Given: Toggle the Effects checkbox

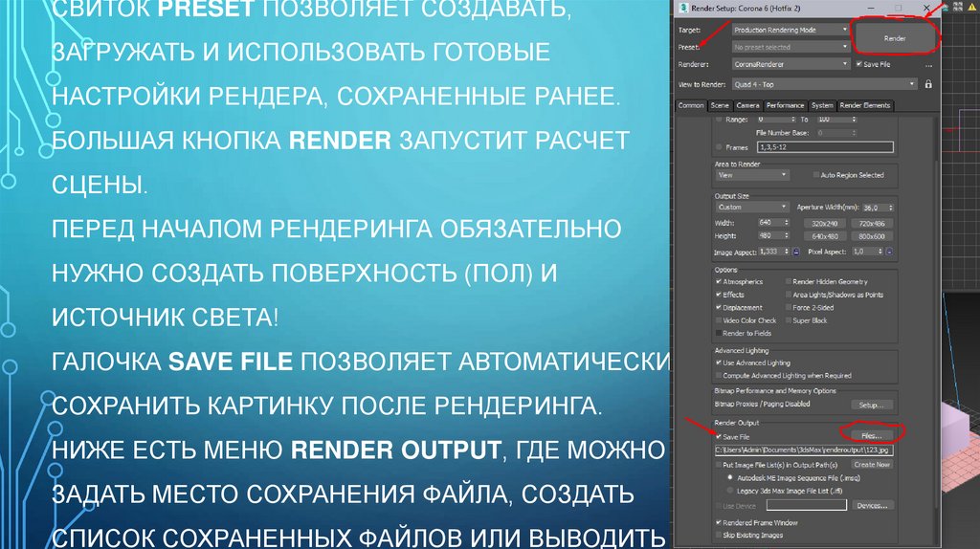Looking at the screenshot, I should (719, 295).
